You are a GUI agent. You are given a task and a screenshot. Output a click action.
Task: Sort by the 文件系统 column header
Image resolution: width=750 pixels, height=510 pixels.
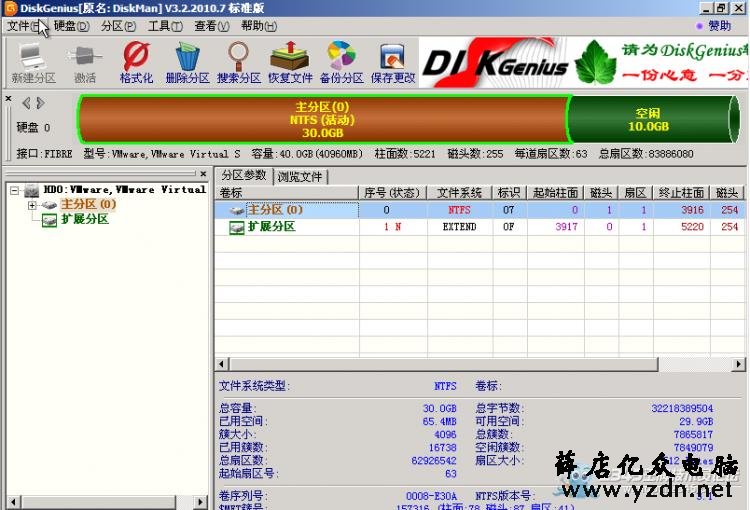pos(459,193)
